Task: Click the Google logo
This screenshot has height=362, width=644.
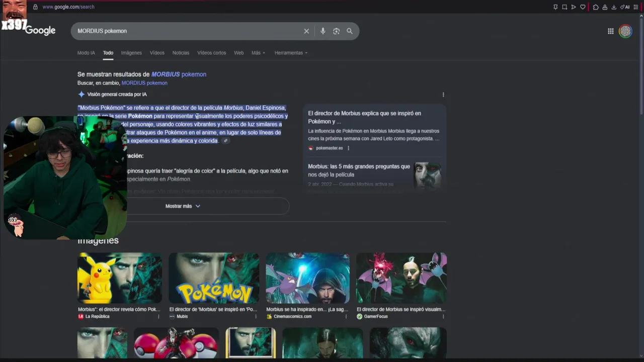Action: pos(40,31)
